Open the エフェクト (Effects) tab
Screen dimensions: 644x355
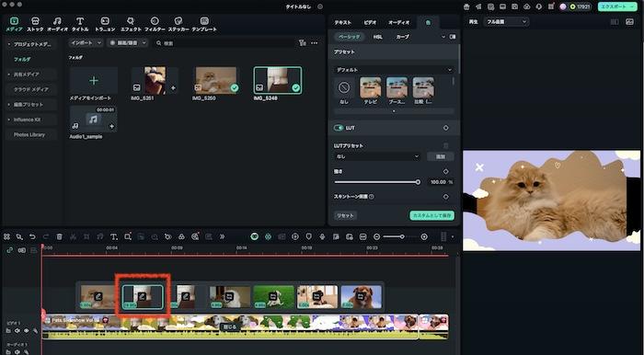point(131,24)
